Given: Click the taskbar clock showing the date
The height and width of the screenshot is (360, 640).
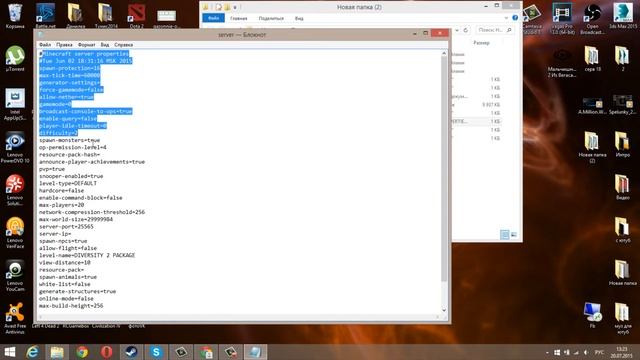Looking at the screenshot, I should point(622,352).
